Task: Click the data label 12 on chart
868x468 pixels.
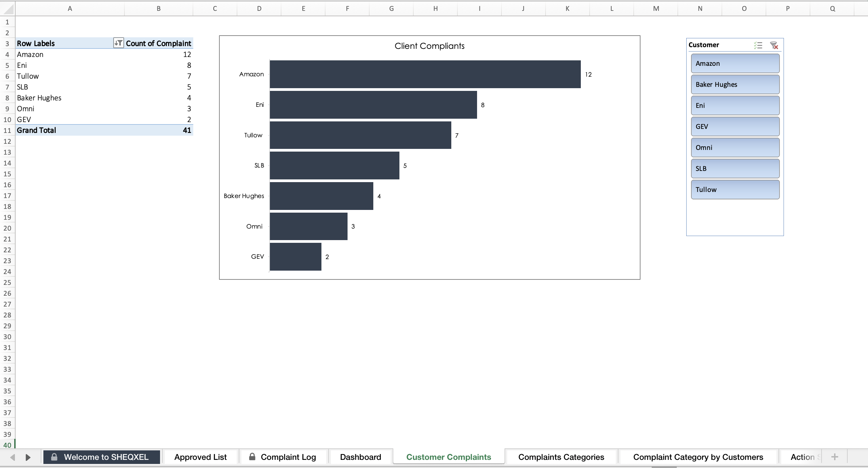Action: [588, 74]
